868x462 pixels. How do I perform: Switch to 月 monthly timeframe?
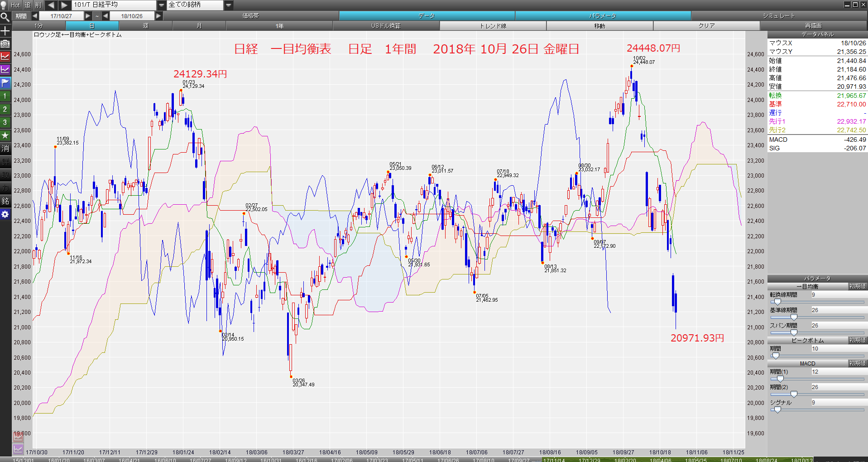coord(199,26)
